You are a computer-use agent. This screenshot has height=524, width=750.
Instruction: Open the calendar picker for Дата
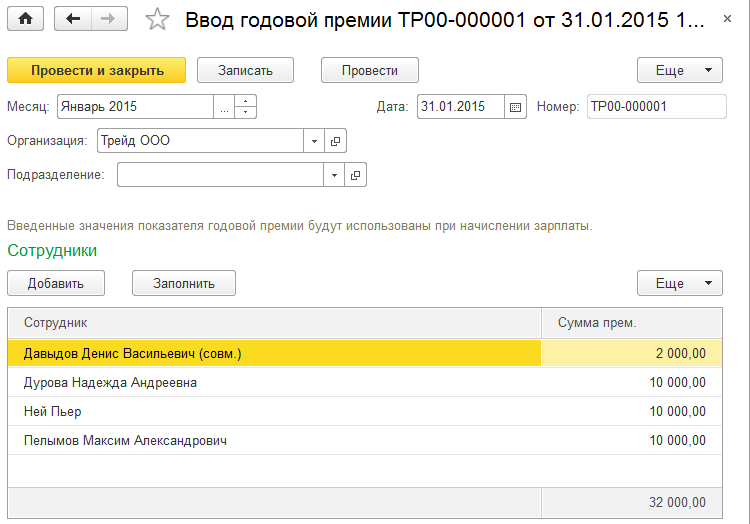(516, 106)
